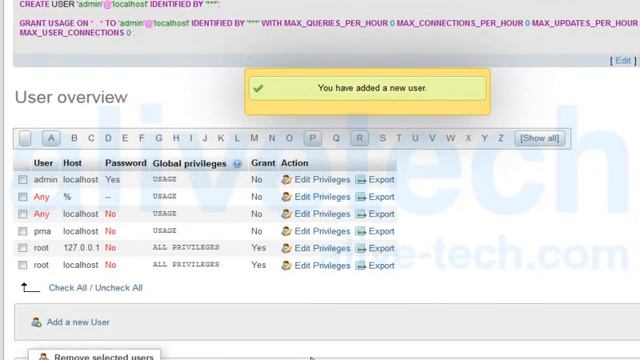Click export icon in Any % row
The width and height of the screenshot is (640, 360).
[x=360, y=197]
